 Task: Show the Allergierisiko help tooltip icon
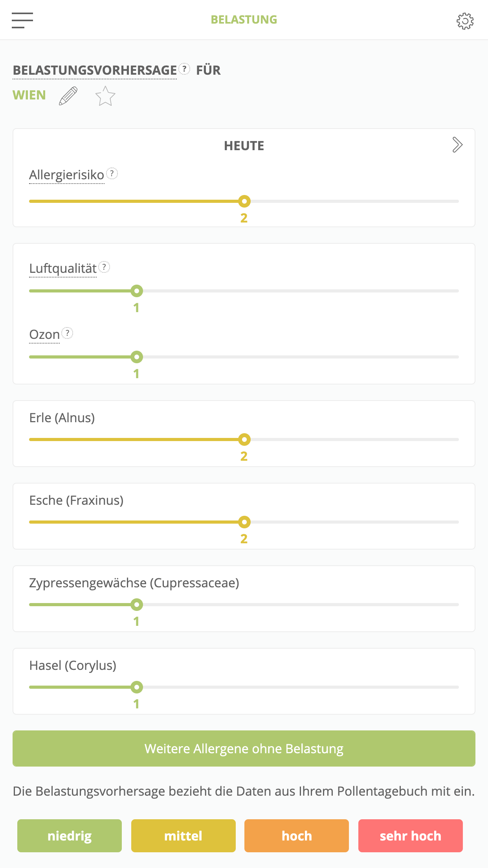(112, 173)
